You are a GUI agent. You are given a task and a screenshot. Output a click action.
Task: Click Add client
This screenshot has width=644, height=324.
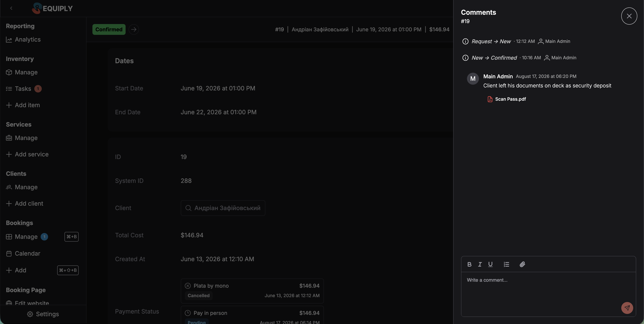(24, 204)
